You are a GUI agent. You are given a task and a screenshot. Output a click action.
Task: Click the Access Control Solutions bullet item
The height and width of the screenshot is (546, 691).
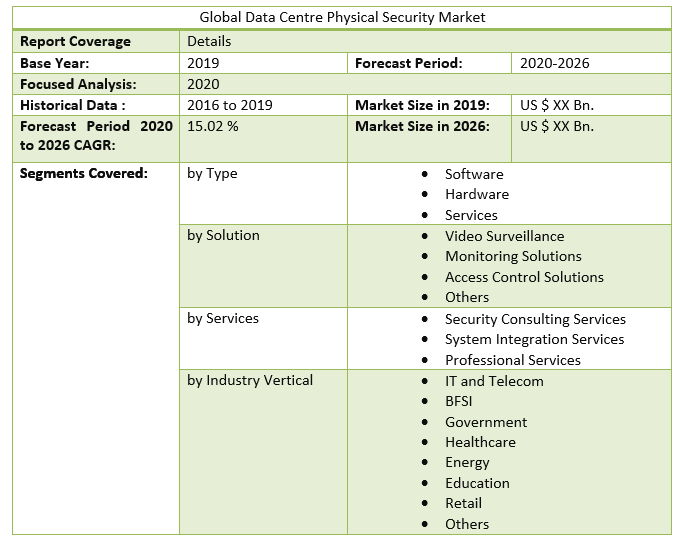coord(524,277)
